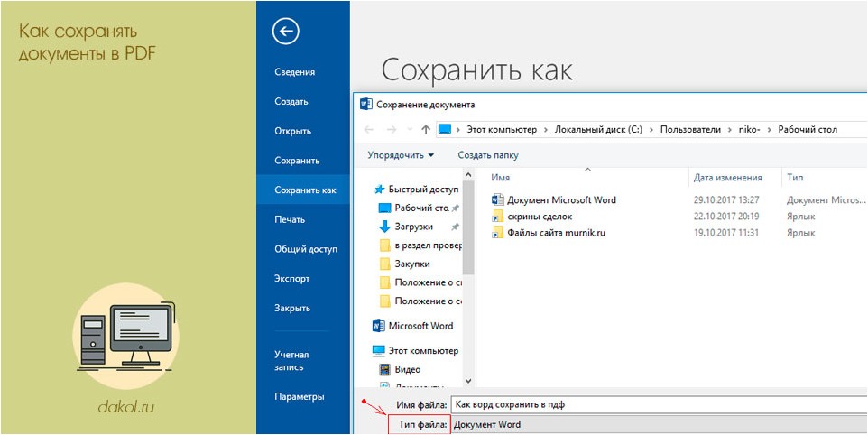Click the Создать папку button

coord(488,155)
